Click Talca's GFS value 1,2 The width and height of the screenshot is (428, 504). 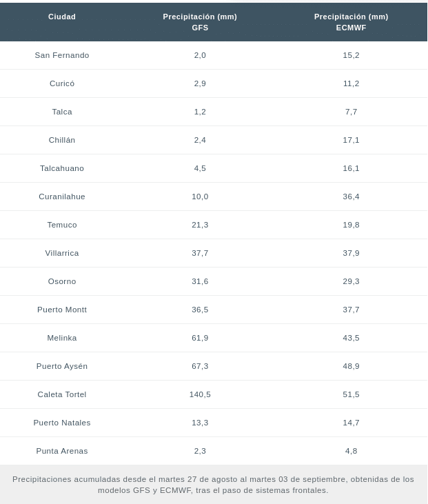coord(200,112)
